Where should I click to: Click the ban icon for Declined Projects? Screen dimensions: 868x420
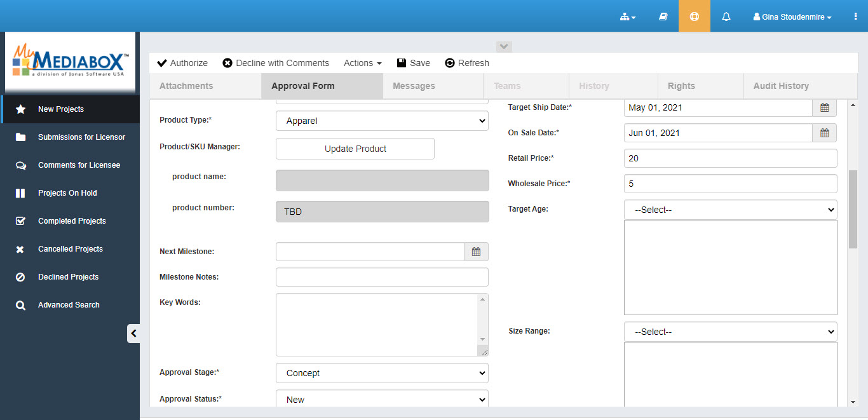tap(20, 277)
